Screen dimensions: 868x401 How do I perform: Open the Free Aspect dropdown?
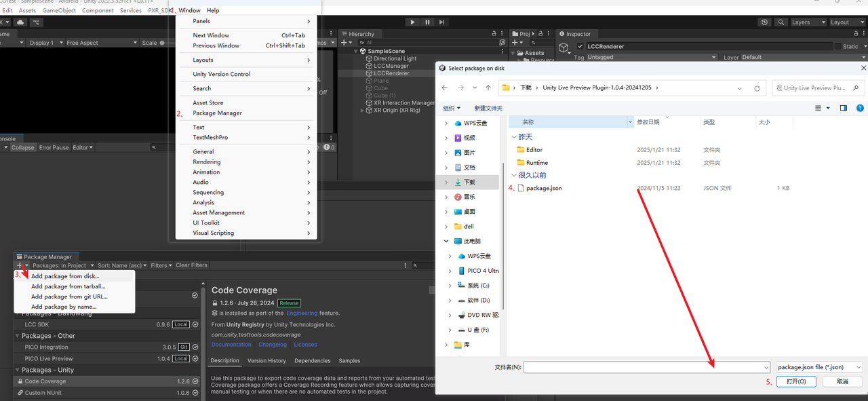pyautogui.click(x=102, y=43)
